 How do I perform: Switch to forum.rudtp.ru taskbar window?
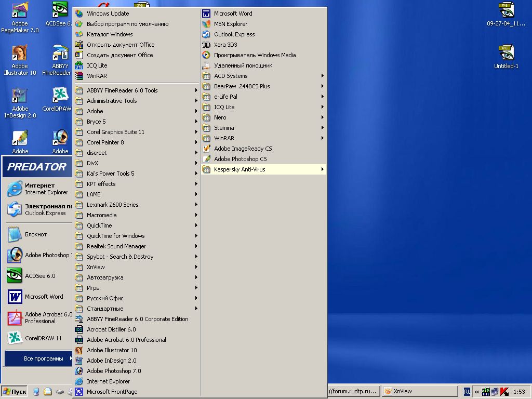[x=354, y=392]
